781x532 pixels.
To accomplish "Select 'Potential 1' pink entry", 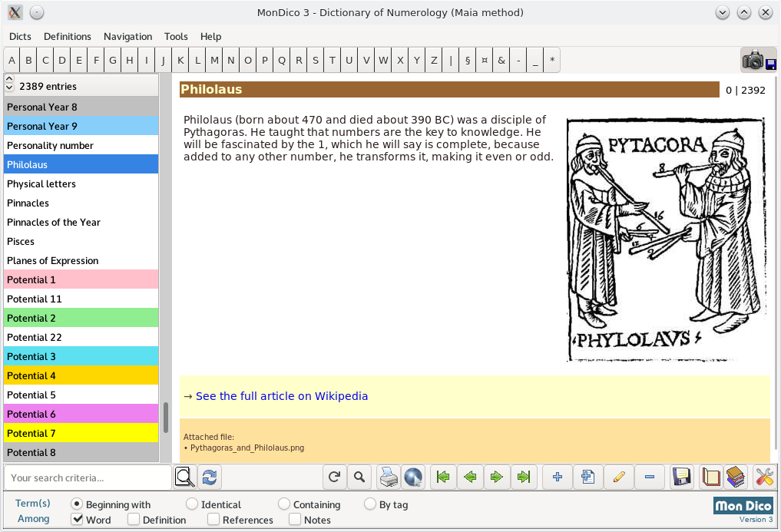I will click(x=81, y=279).
